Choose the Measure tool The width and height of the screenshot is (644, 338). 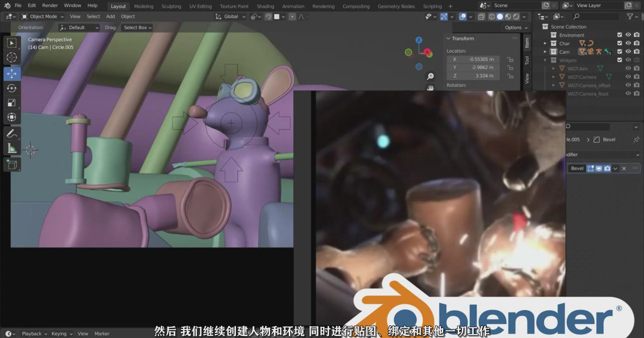coord(12,148)
